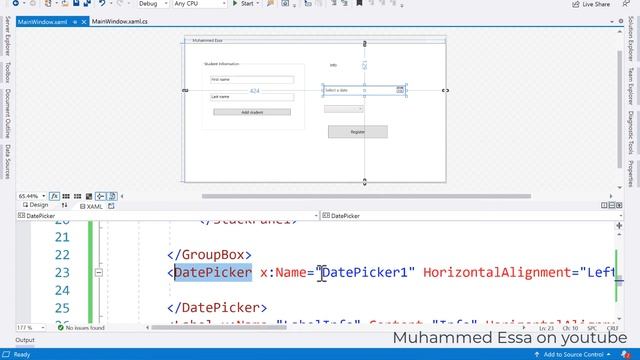Open the Properties side tab
Screen dimensions: 640x360
(631, 173)
